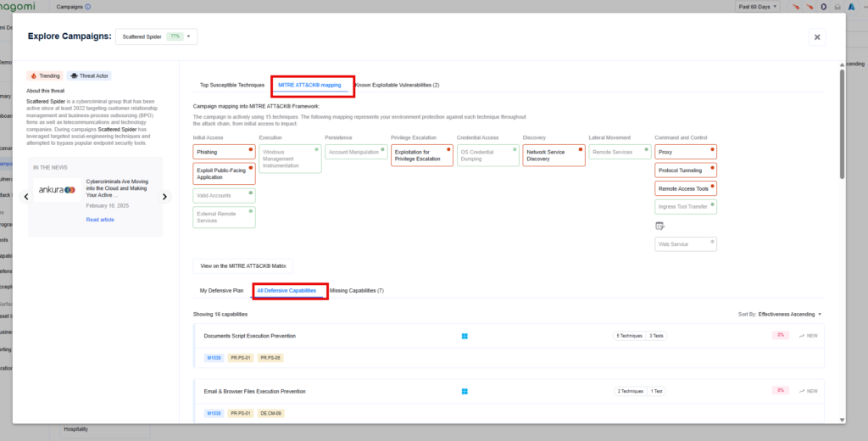Open Documents Script Execution Prevention capability

[x=250, y=336]
